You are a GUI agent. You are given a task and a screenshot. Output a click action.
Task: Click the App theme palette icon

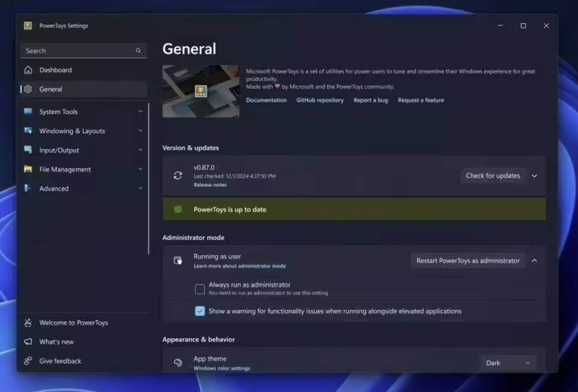(x=178, y=362)
